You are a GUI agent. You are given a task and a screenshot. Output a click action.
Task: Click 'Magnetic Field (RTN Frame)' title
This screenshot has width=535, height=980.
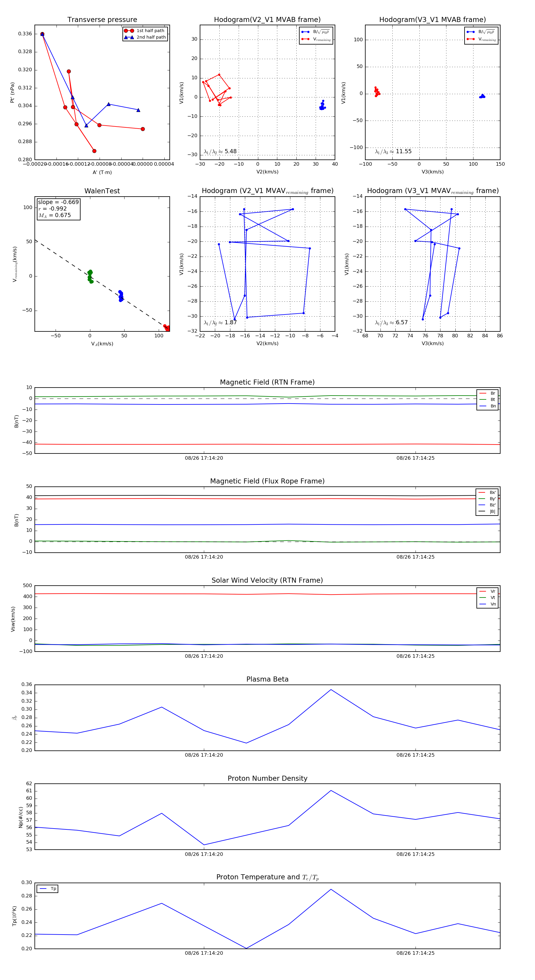pos(267,382)
